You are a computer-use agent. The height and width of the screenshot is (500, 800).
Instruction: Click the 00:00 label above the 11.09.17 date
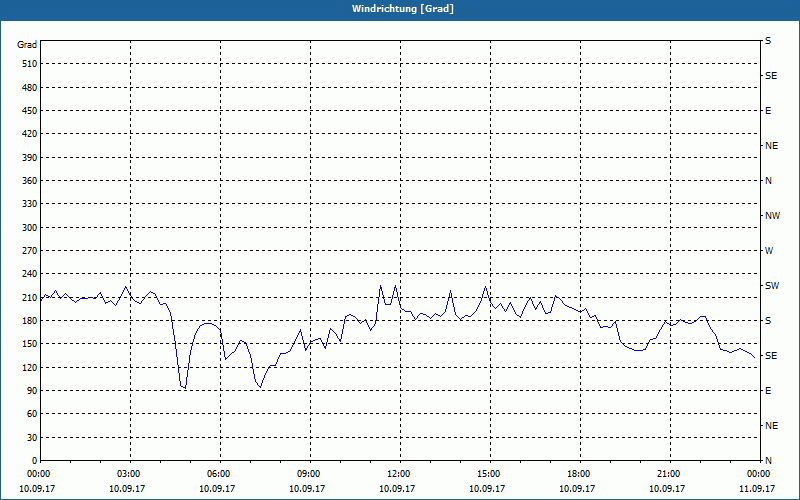(759, 474)
